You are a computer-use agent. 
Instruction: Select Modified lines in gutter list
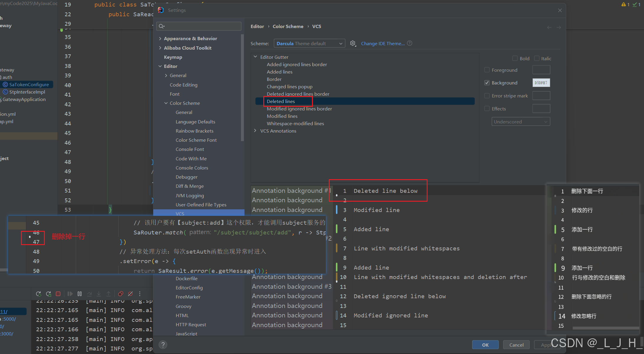click(282, 116)
